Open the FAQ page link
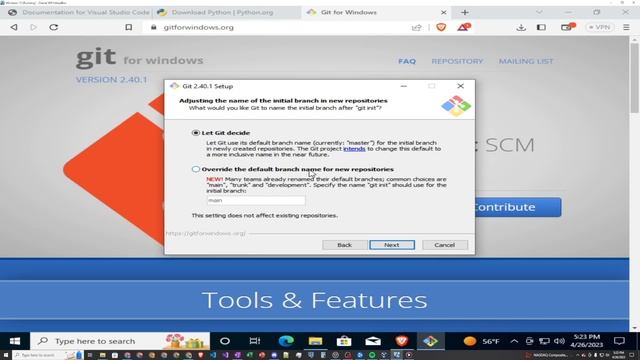Screen dimensions: 640x360 [x=407, y=61]
